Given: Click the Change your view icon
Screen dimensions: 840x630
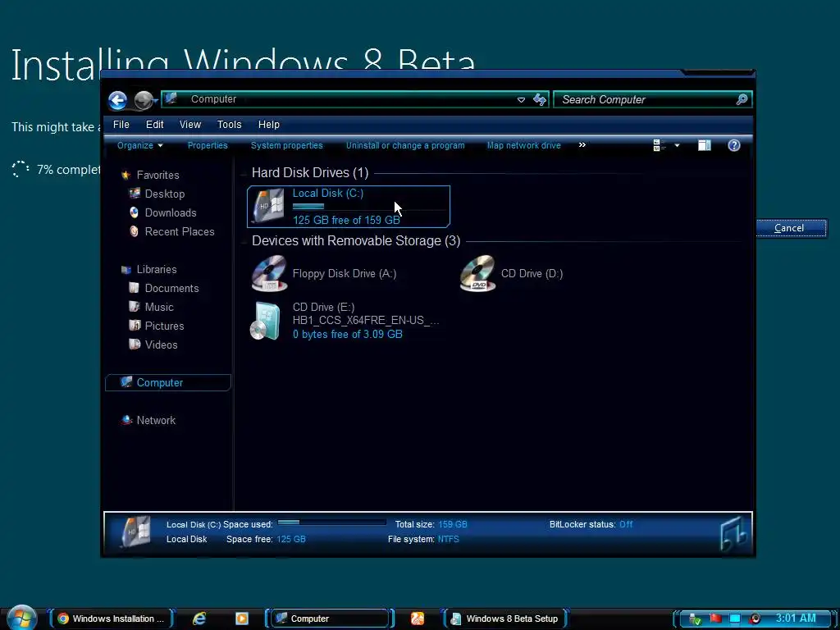Looking at the screenshot, I should (660, 145).
